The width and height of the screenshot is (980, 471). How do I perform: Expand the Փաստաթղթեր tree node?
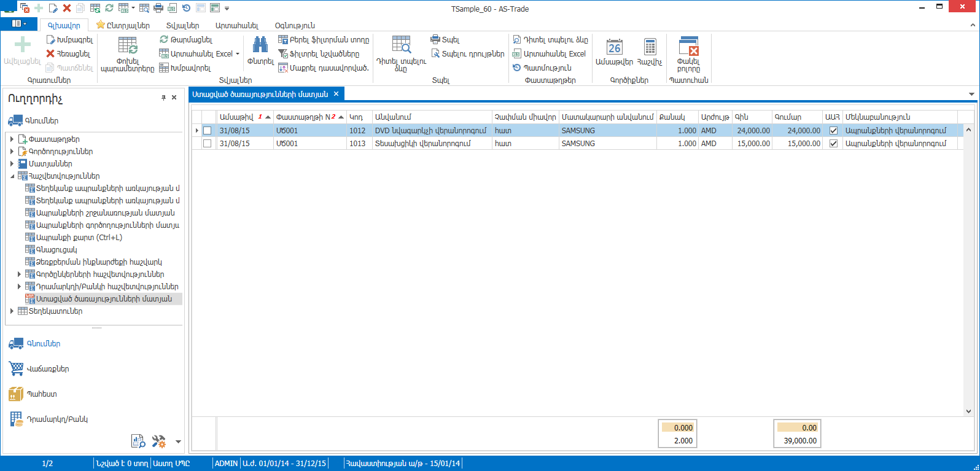12,139
